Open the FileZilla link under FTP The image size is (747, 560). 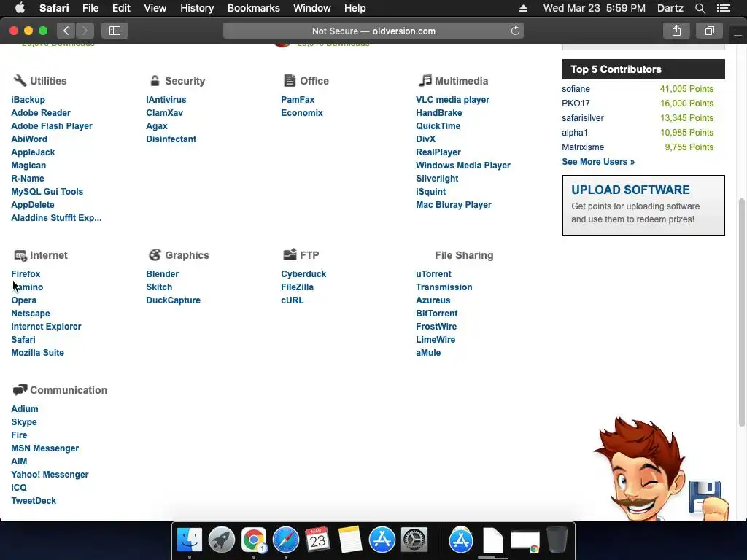click(x=298, y=287)
